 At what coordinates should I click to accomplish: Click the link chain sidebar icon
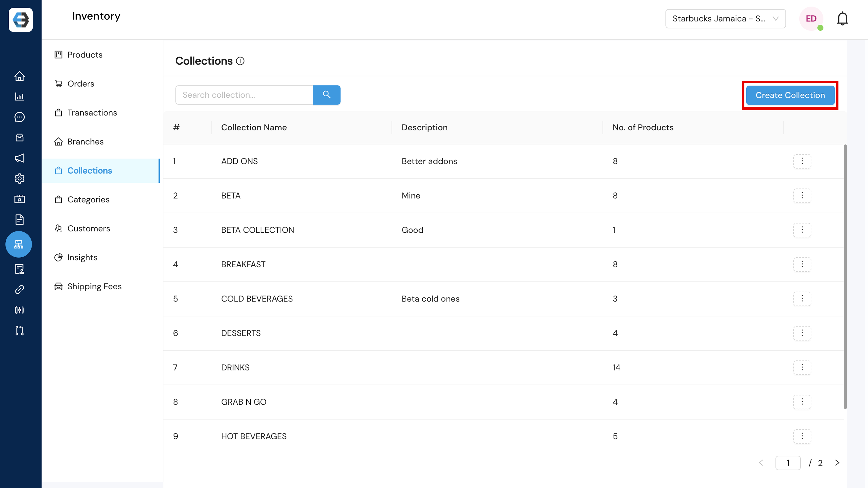click(20, 289)
